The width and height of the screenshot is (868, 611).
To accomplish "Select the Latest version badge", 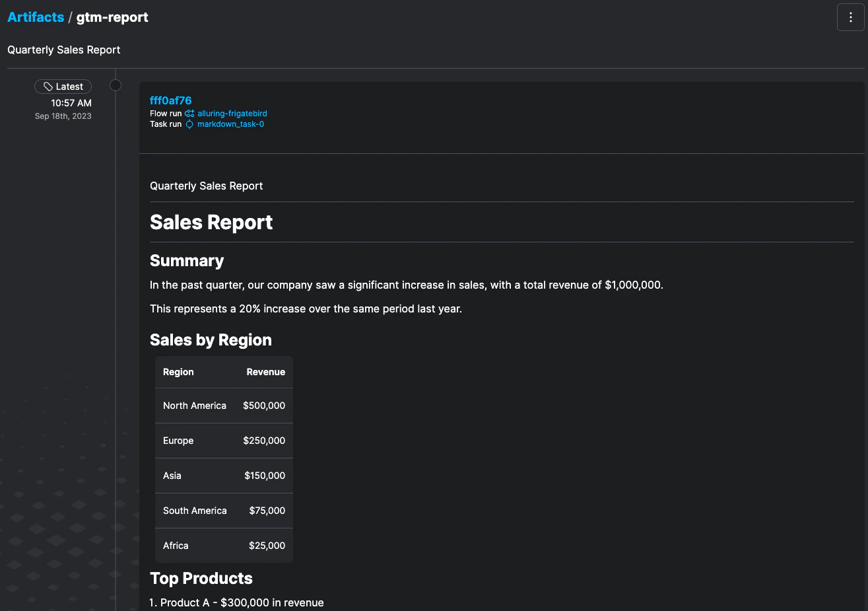I will 63,86.
